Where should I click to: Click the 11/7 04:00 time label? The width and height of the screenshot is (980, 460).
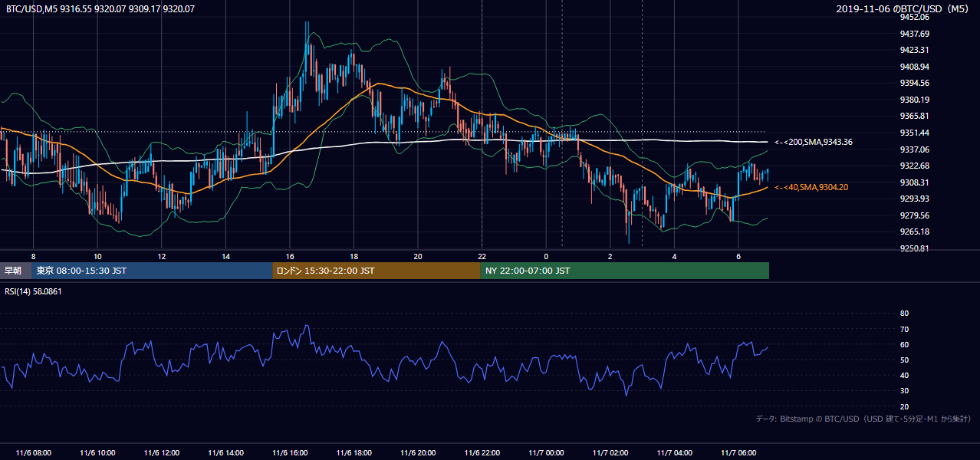click(675, 453)
